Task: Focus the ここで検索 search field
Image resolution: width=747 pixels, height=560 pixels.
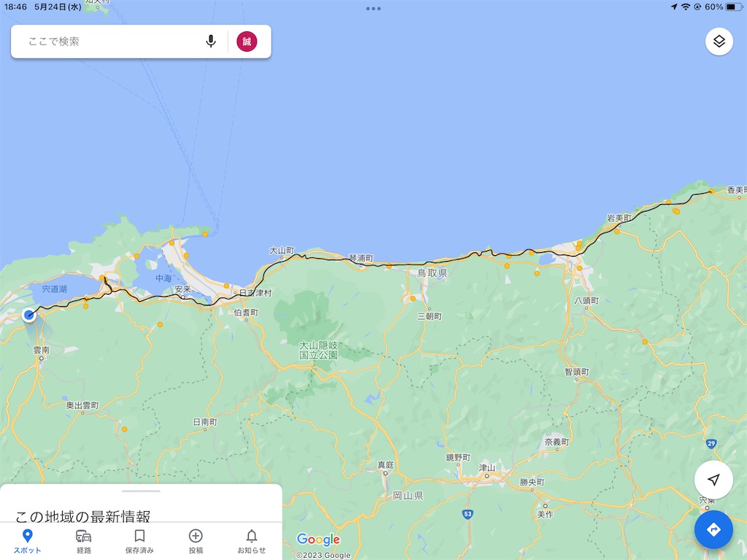Action: coord(141,42)
